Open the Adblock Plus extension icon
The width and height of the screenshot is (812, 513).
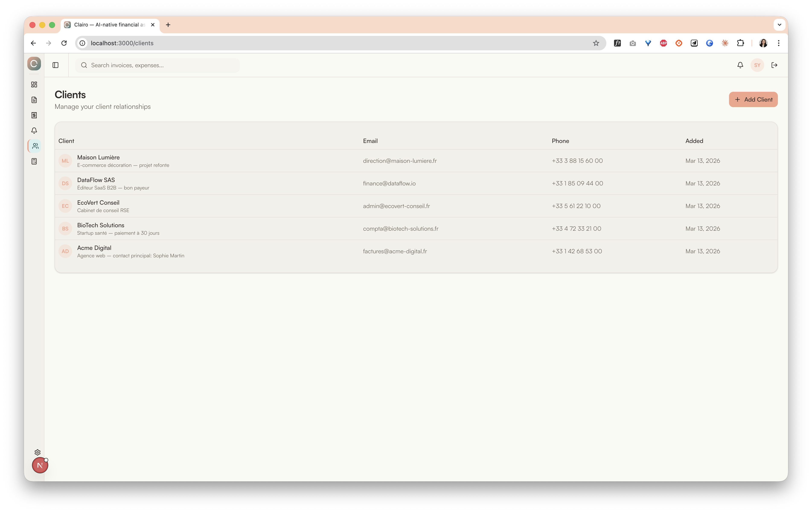point(663,43)
